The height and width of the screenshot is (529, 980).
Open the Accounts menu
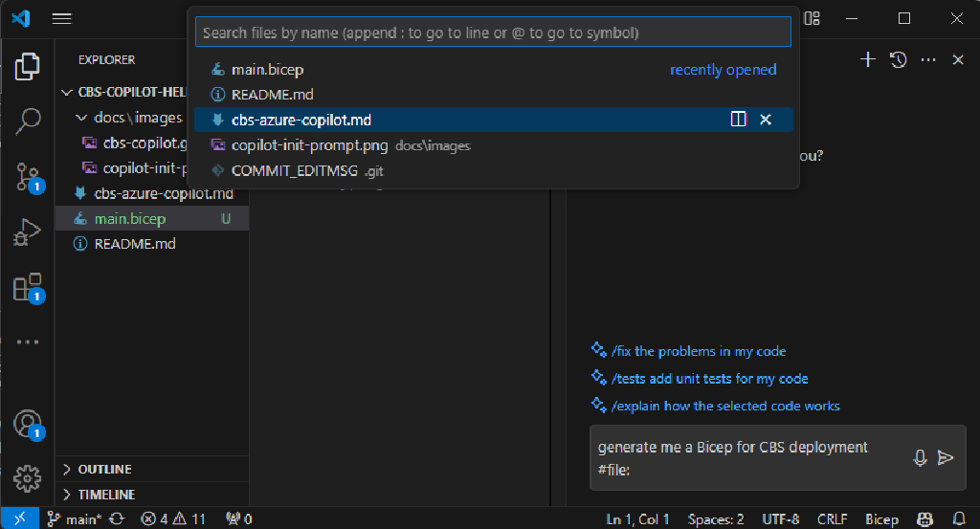tap(28, 425)
